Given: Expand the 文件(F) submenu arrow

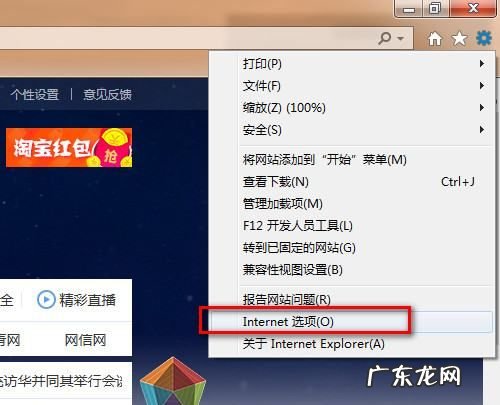Looking at the screenshot, I should click(481, 86).
